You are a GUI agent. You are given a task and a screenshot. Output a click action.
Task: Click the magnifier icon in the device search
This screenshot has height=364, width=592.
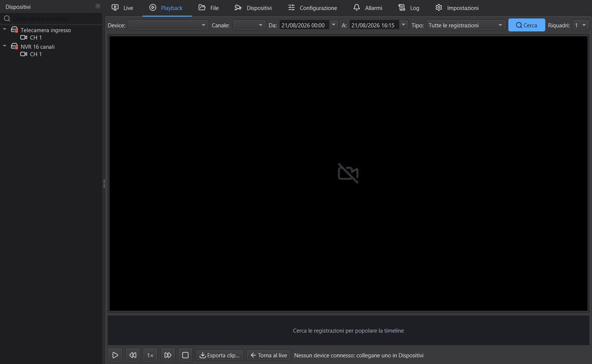(7, 18)
